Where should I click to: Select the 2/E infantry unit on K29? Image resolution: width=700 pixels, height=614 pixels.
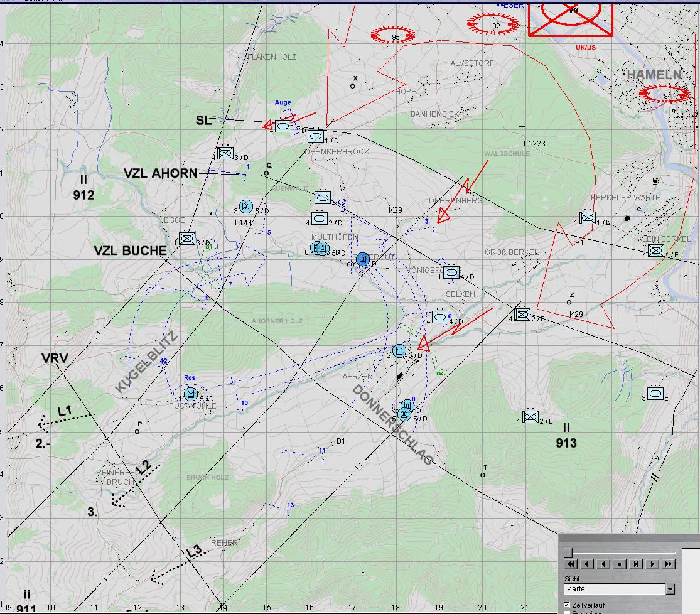click(x=522, y=314)
